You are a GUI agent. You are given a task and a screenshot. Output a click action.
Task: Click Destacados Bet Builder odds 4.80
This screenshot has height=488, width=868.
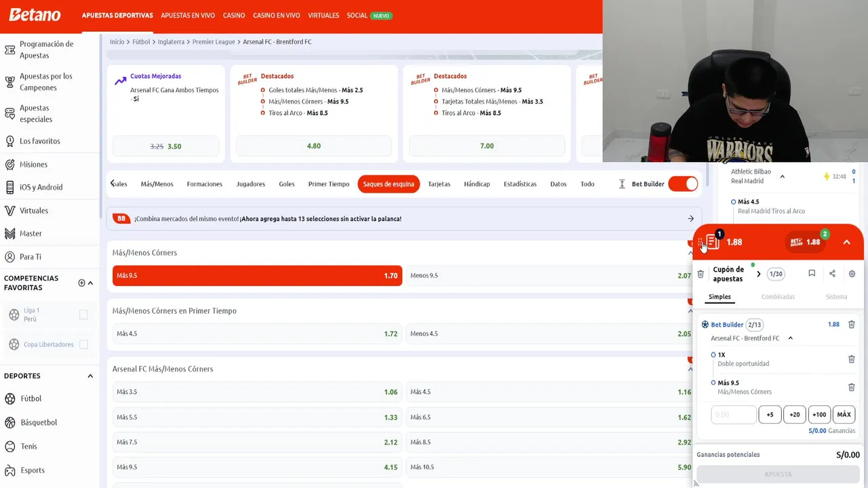[x=313, y=146]
